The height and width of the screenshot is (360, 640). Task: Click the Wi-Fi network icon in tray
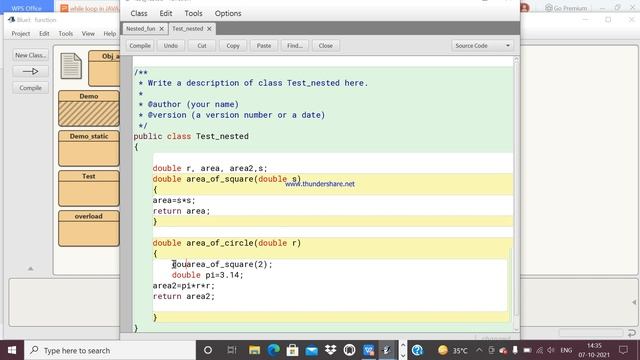click(539, 350)
